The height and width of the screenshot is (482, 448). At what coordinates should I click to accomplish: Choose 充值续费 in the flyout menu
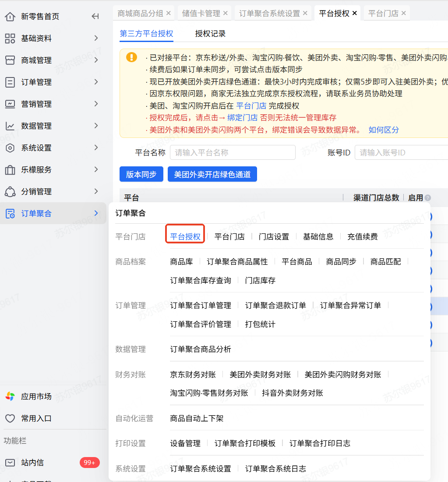[x=362, y=237]
